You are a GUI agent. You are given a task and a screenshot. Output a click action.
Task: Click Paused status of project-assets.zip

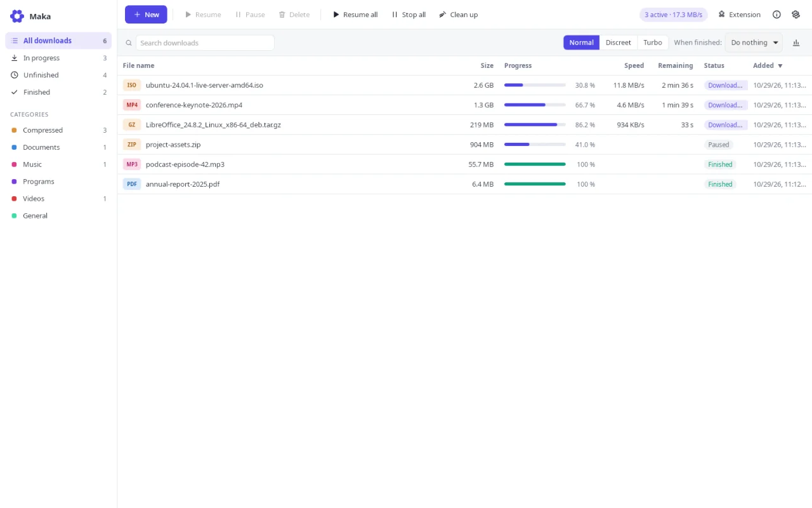coord(718,145)
